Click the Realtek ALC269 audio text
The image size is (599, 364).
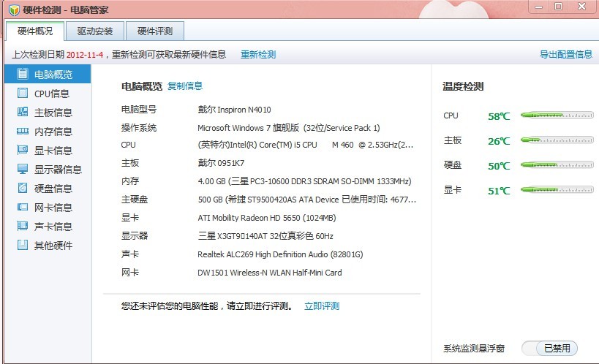(x=280, y=254)
